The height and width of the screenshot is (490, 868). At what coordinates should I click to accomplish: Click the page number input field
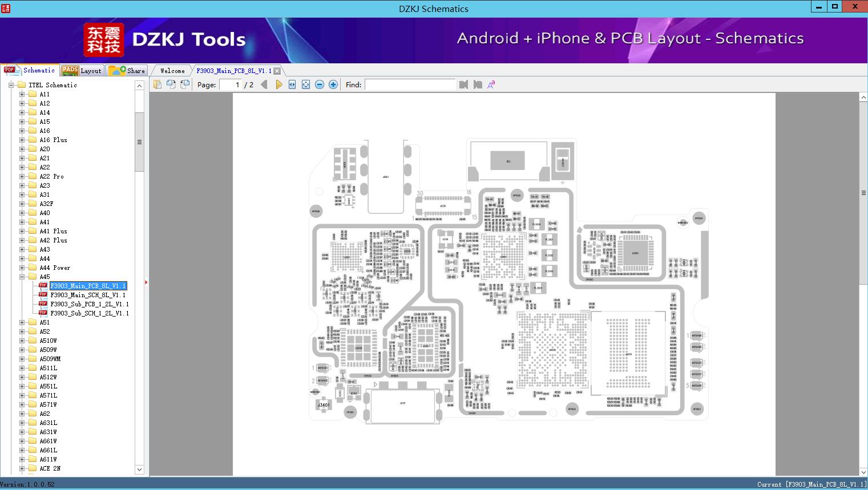pos(231,84)
